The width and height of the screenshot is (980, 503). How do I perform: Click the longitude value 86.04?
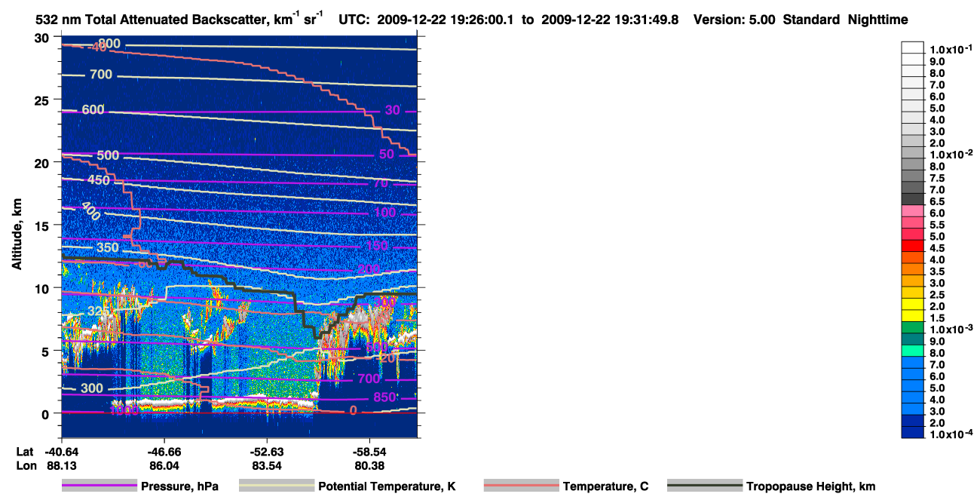click(164, 465)
